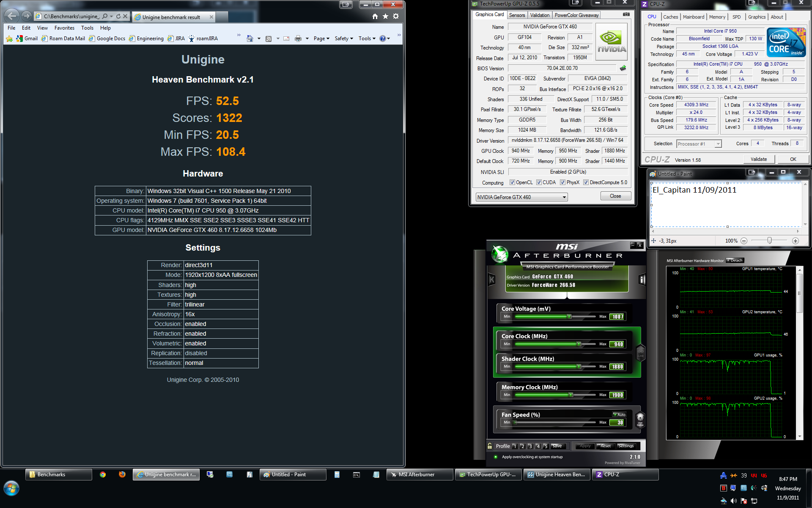
Task: Click Detach on Afterburner Hardware Monitor
Action: (735, 260)
